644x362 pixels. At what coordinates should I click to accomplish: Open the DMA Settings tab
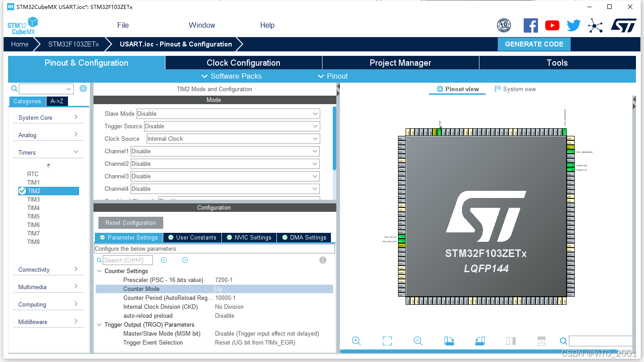click(x=304, y=237)
